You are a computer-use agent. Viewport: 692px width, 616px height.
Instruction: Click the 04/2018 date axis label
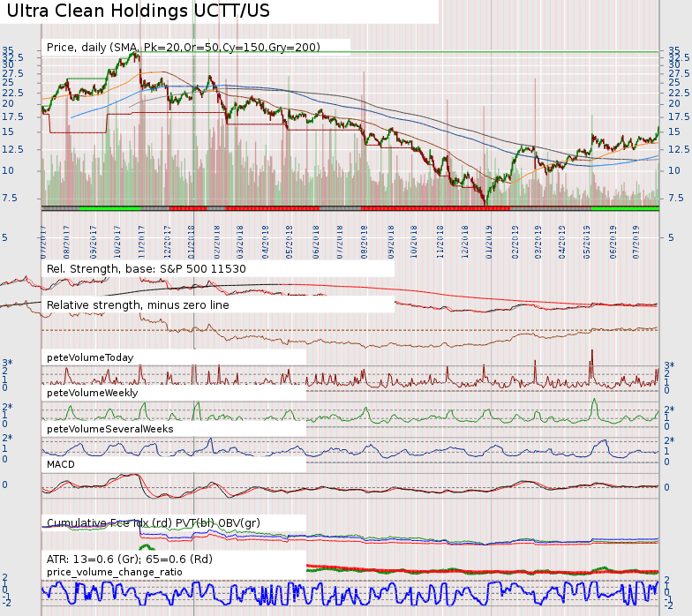point(265,242)
